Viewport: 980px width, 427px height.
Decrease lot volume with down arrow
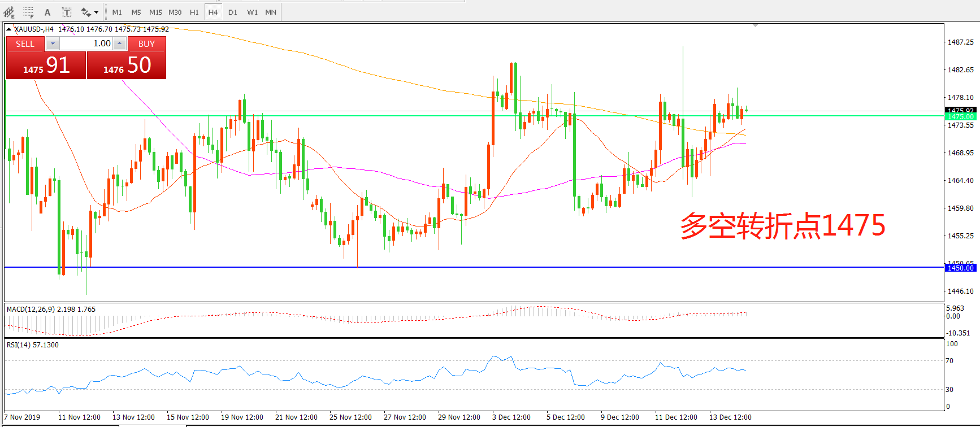point(53,43)
